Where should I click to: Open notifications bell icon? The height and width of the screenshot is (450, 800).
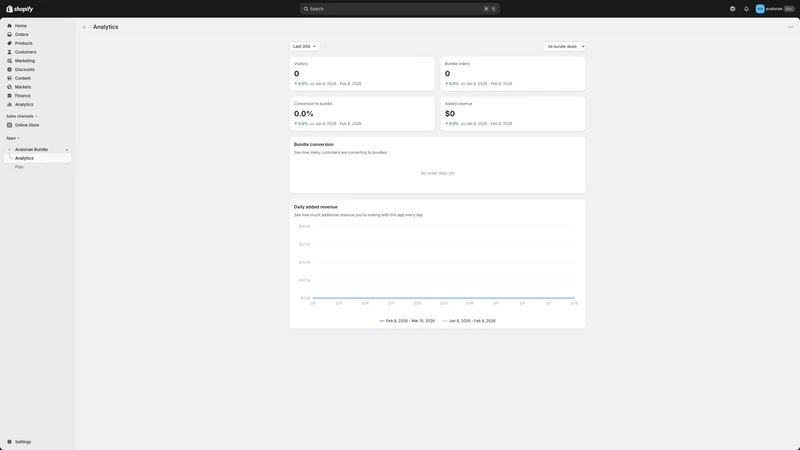pyautogui.click(x=746, y=9)
